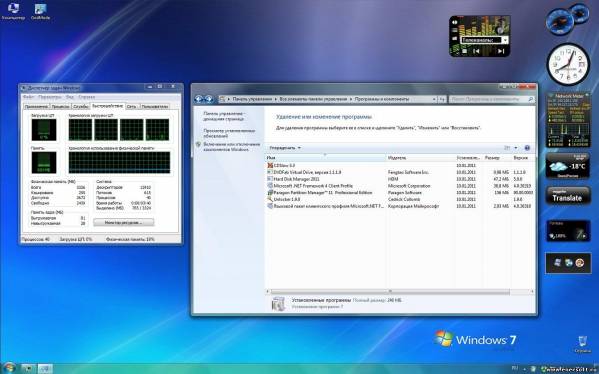
Task: Click Программы и компоненты breadcrumb segment
Action: [x=382, y=99]
